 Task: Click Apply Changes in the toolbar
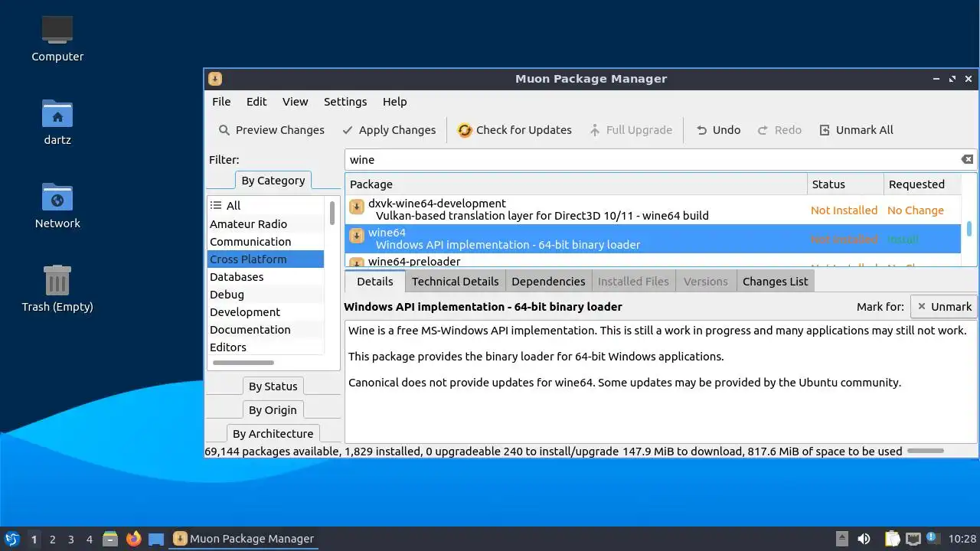point(389,130)
